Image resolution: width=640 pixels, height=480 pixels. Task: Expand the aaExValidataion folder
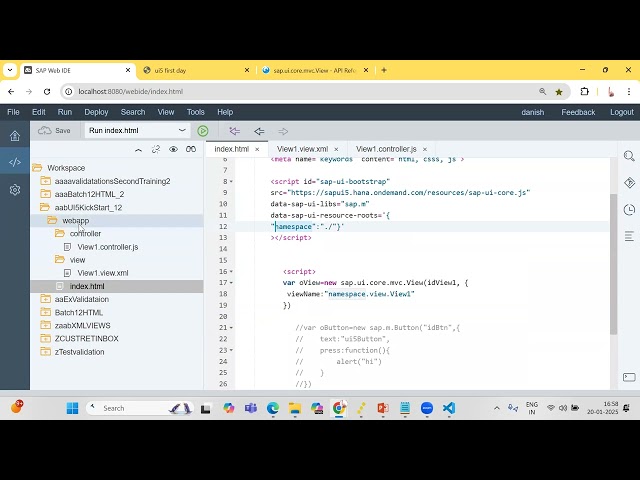[x=45, y=299]
